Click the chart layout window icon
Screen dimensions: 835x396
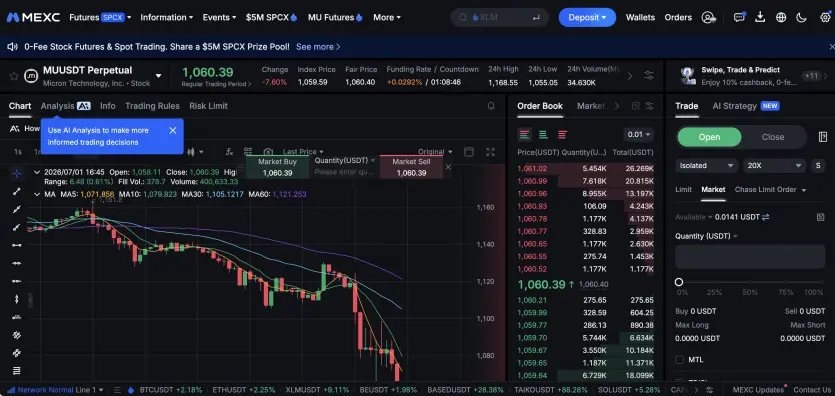tap(469, 152)
